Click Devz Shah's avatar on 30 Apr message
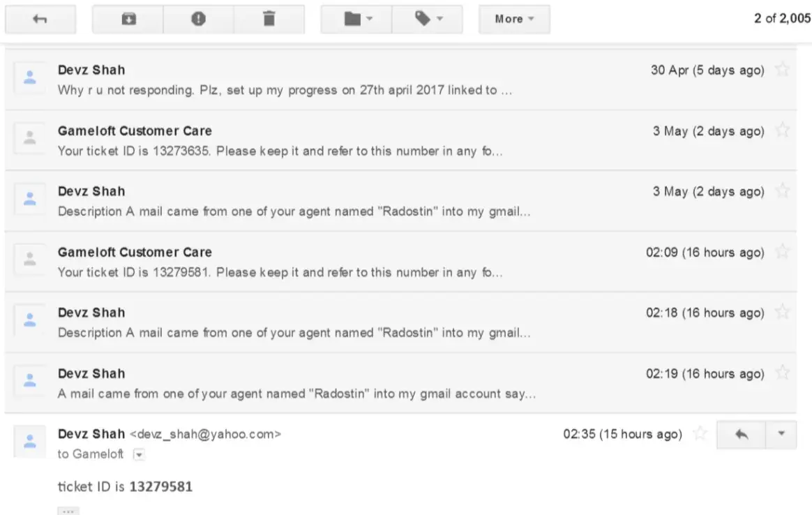Viewport: 812px width, 515px height. 30,79
